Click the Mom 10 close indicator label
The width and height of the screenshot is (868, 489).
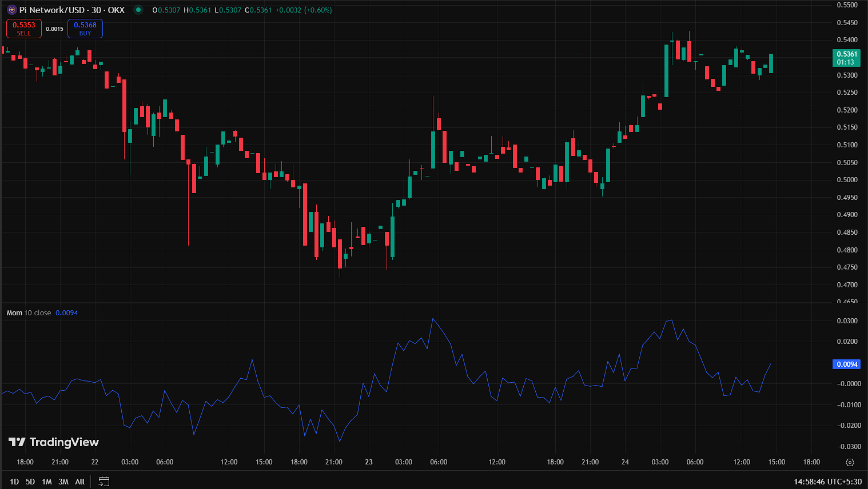[x=29, y=313]
